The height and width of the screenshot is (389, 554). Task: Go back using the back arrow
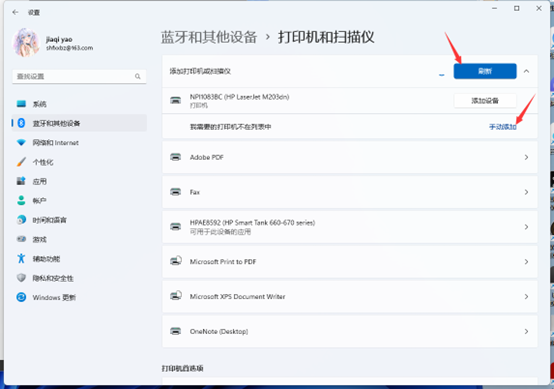point(15,12)
